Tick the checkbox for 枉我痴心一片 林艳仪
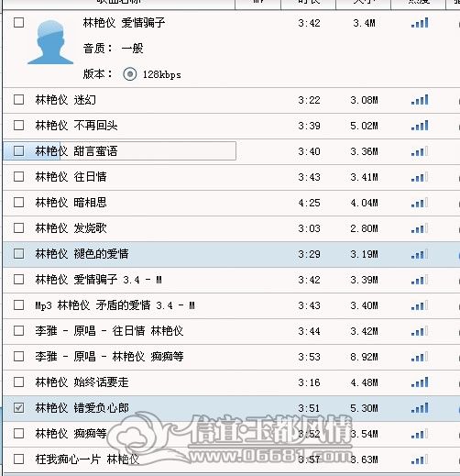This screenshot has width=460, height=476. click(x=19, y=459)
